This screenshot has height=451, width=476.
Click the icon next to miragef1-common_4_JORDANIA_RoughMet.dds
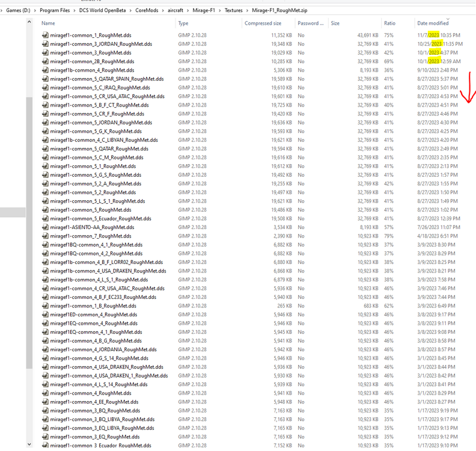point(45,349)
